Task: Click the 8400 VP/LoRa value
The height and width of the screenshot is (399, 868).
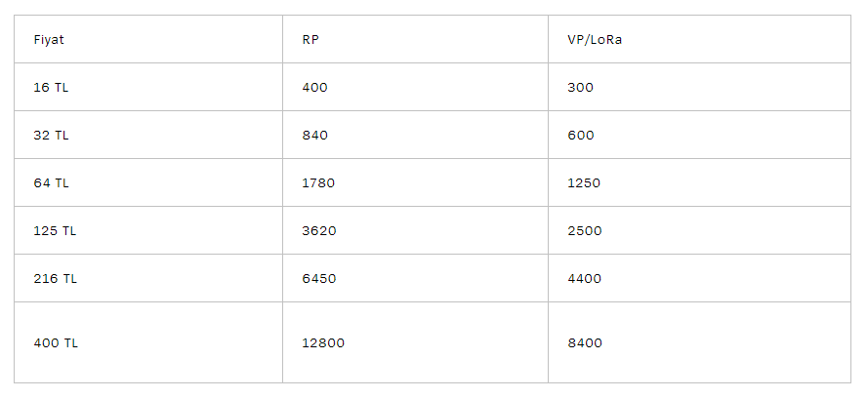Action: coord(584,343)
